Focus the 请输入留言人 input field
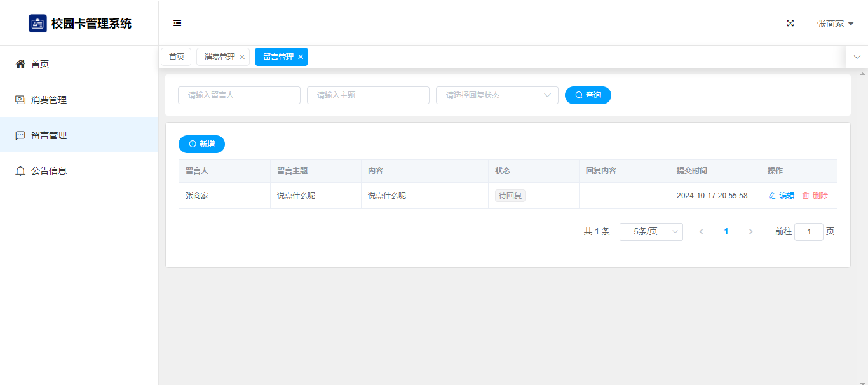Image resolution: width=868 pixels, height=385 pixels. [239, 95]
